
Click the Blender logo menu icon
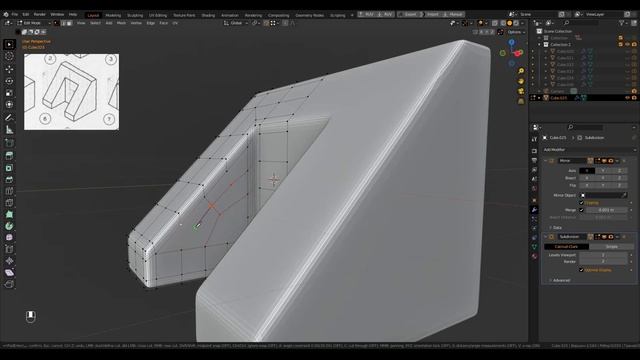[x=6, y=14]
